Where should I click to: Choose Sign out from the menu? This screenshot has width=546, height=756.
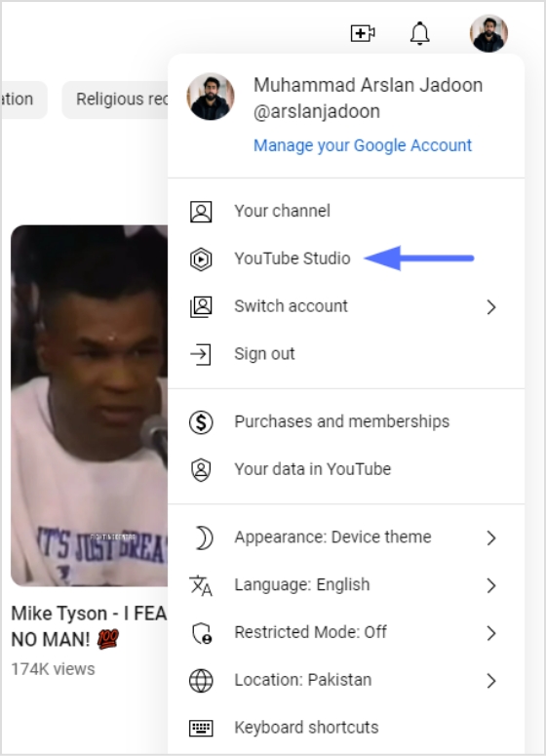pos(346,354)
